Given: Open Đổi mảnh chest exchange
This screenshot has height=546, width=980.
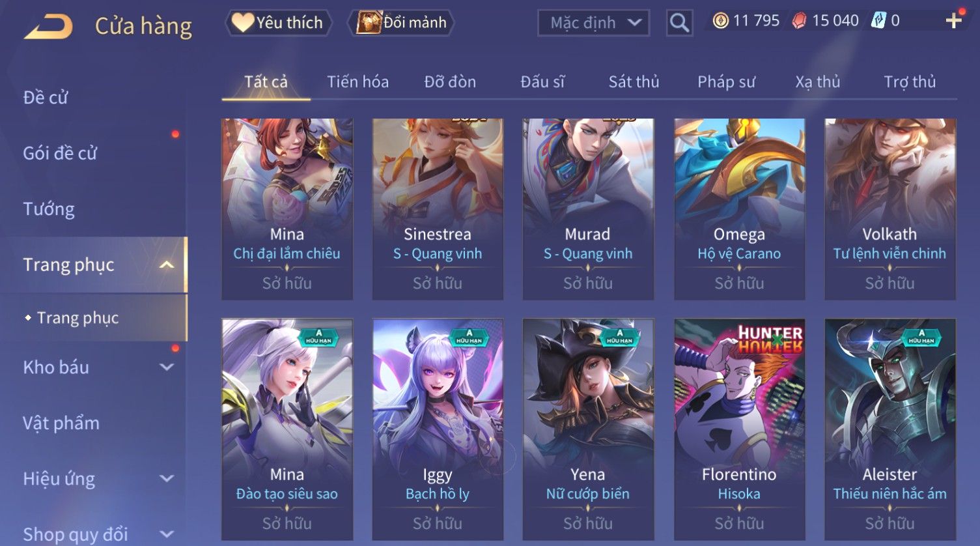Looking at the screenshot, I should click(402, 22).
